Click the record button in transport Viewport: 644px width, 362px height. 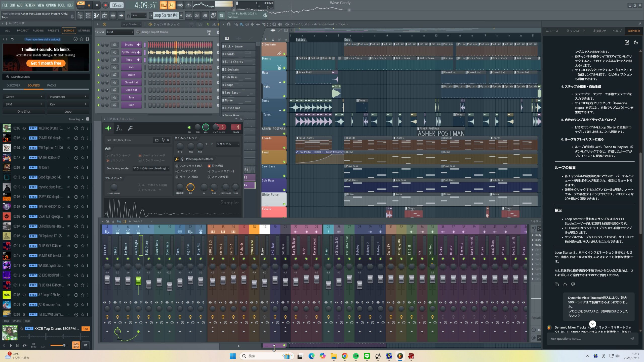(105, 5)
